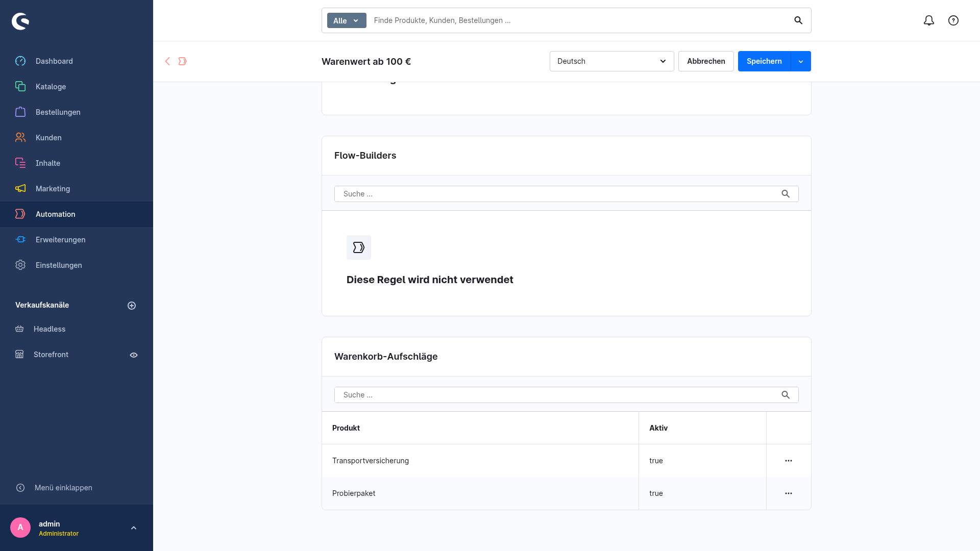Open the Storefront sales channel
Screen dimensions: 980x551
tap(51, 355)
